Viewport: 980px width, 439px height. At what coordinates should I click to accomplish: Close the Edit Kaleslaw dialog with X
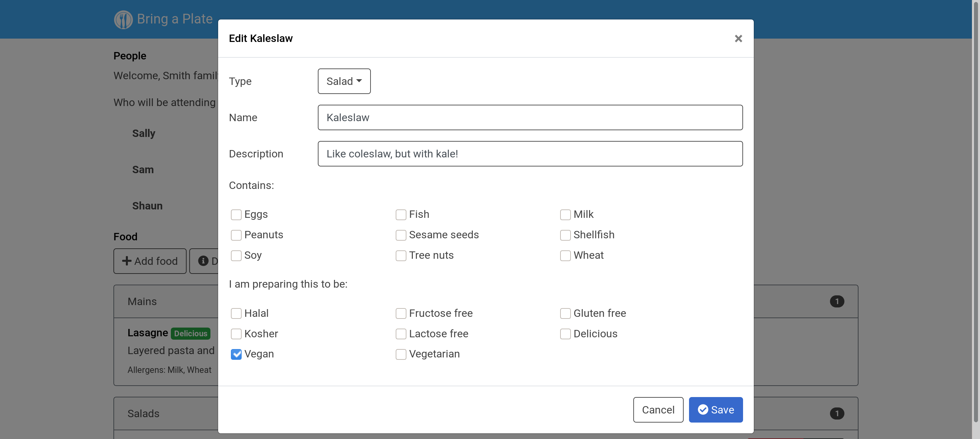coord(738,38)
